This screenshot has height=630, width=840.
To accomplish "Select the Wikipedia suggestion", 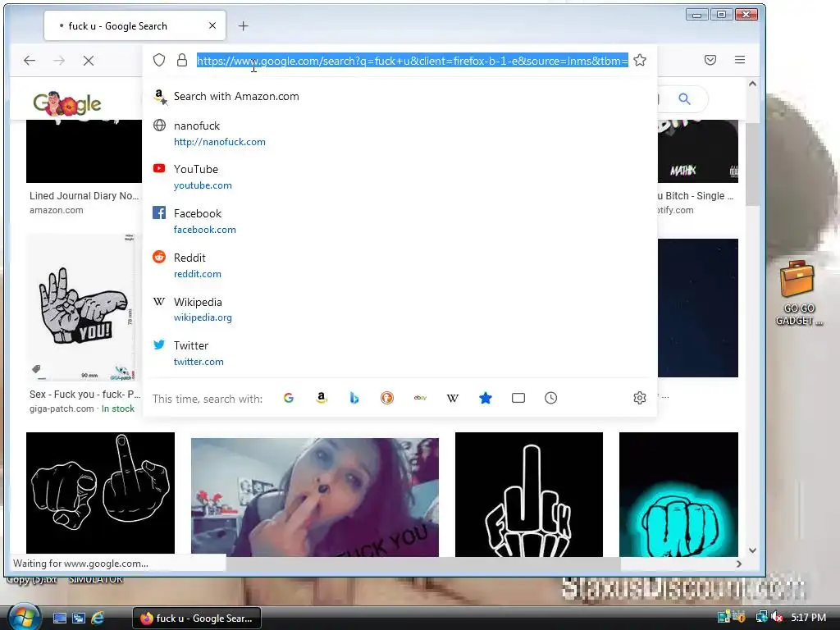I will click(399, 309).
